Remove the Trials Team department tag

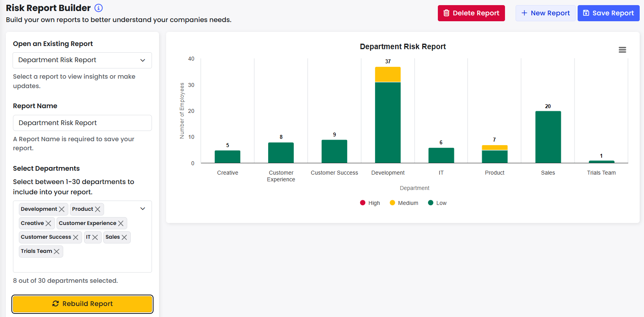point(57,251)
